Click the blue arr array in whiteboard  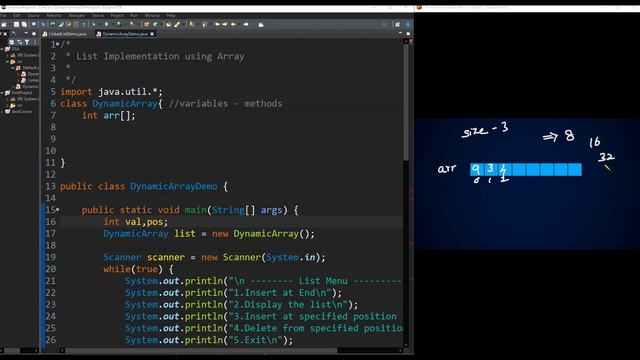[526, 169]
